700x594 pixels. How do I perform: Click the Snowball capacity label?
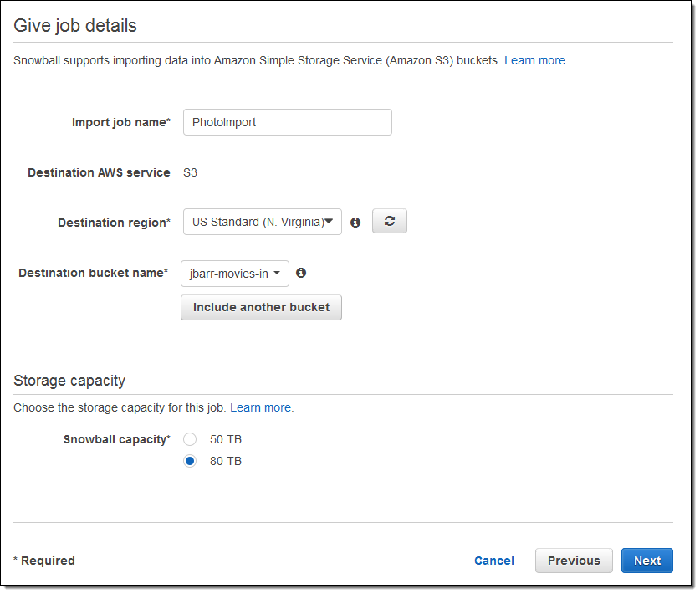pos(116,439)
